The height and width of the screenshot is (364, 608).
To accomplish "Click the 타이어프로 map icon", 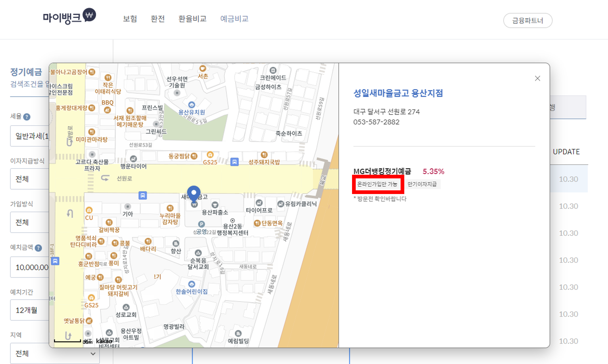I will point(259,203).
